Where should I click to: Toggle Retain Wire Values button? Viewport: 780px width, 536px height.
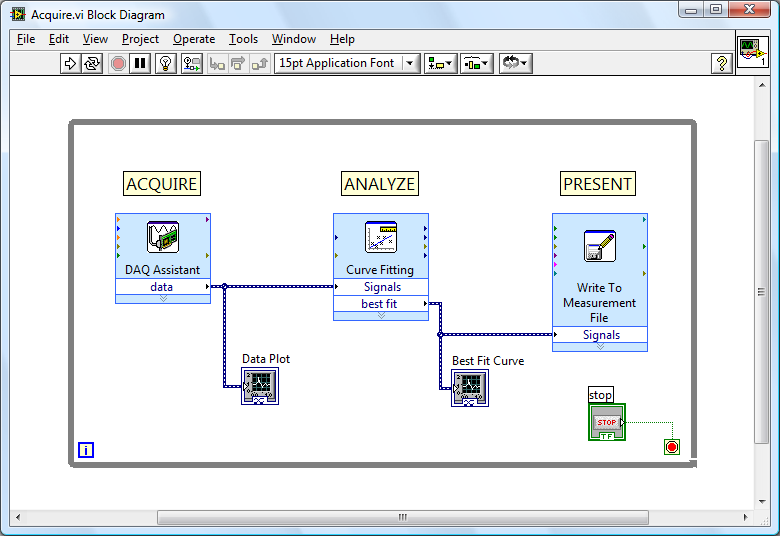click(192, 63)
